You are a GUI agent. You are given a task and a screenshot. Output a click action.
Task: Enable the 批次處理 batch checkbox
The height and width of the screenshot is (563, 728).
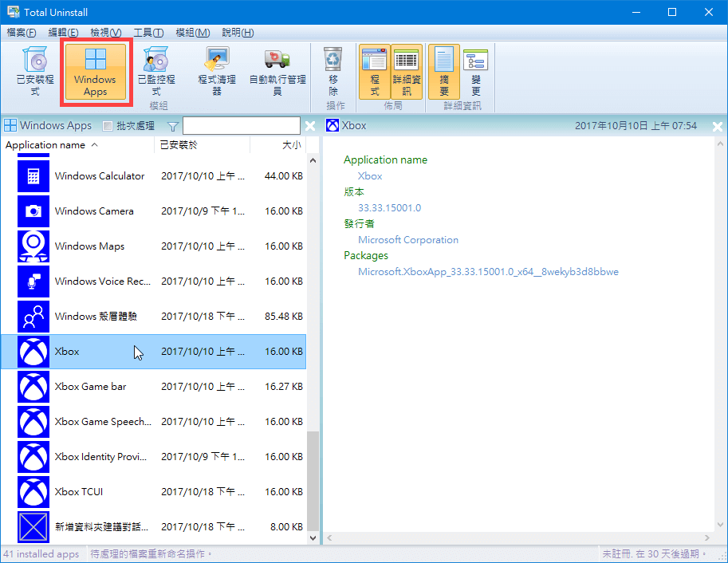pos(108,126)
